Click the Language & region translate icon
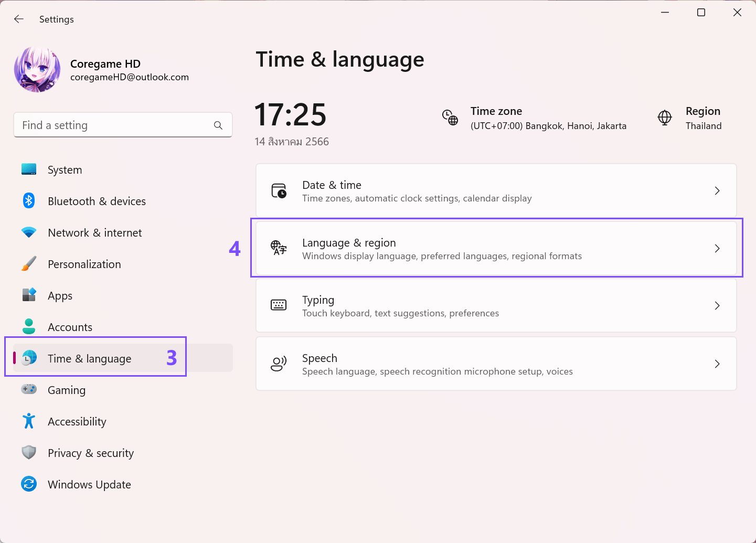 279,248
